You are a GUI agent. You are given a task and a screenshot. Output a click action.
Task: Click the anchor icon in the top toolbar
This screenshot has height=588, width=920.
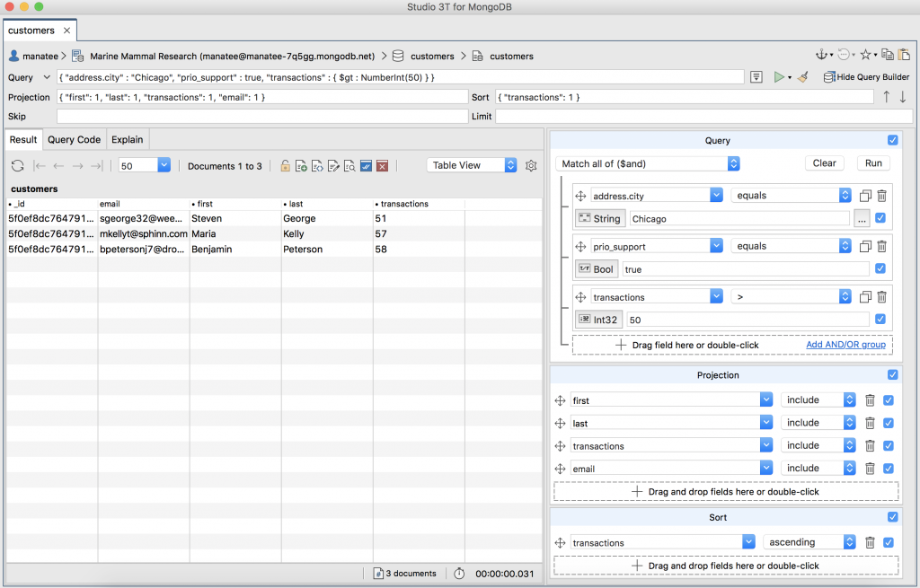[x=821, y=55]
